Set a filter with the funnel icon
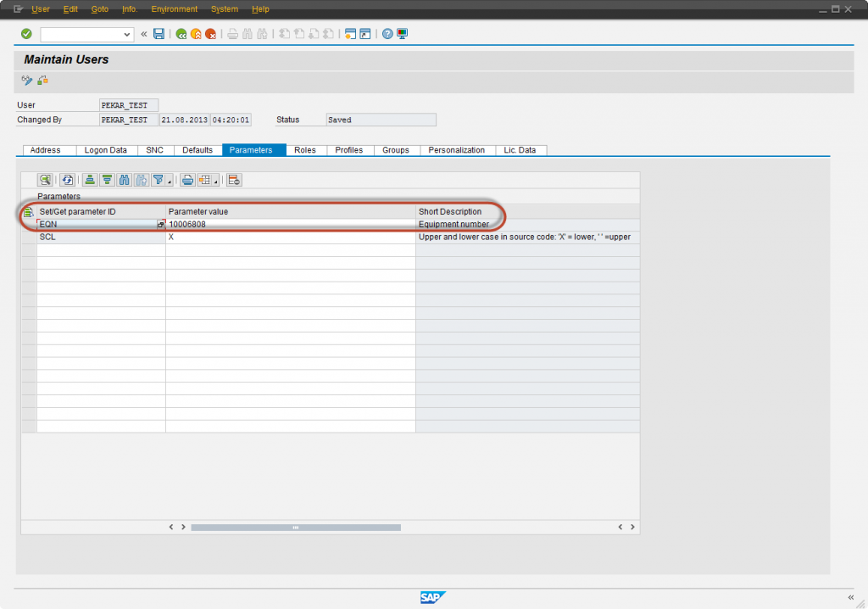868x609 pixels. (x=159, y=180)
